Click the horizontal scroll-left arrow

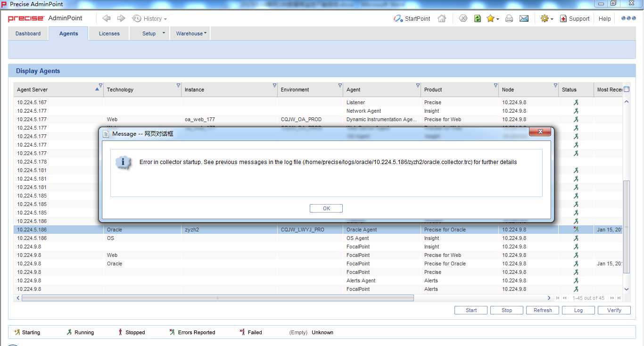point(18,298)
